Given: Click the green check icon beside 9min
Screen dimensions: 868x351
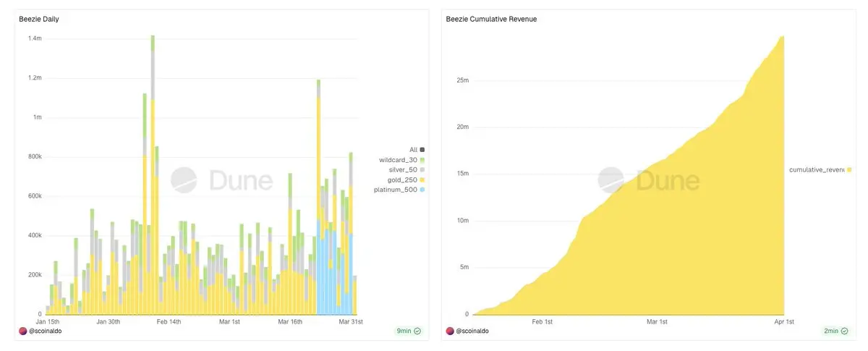Looking at the screenshot, I should coord(417,331).
